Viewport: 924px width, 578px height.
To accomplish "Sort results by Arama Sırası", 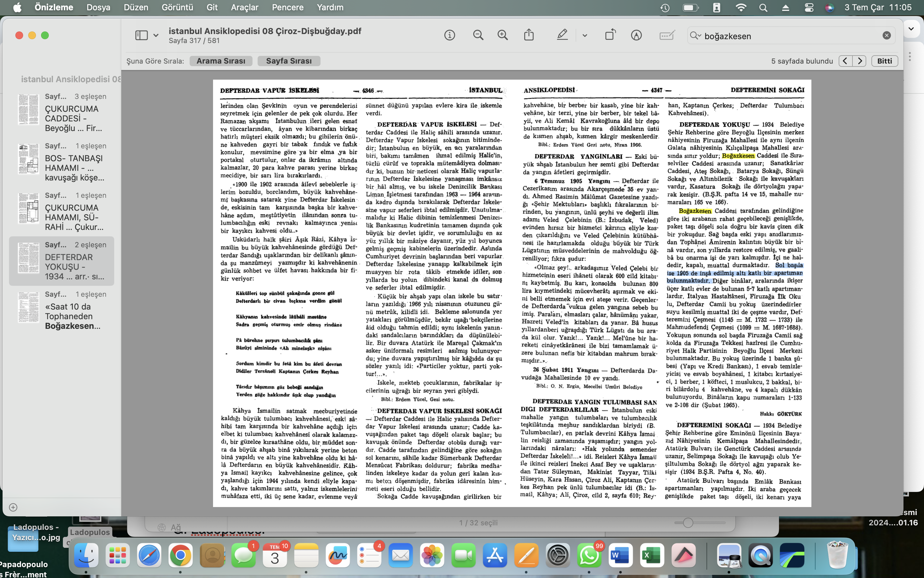I will pyautogui.click(x=221, y=61).
